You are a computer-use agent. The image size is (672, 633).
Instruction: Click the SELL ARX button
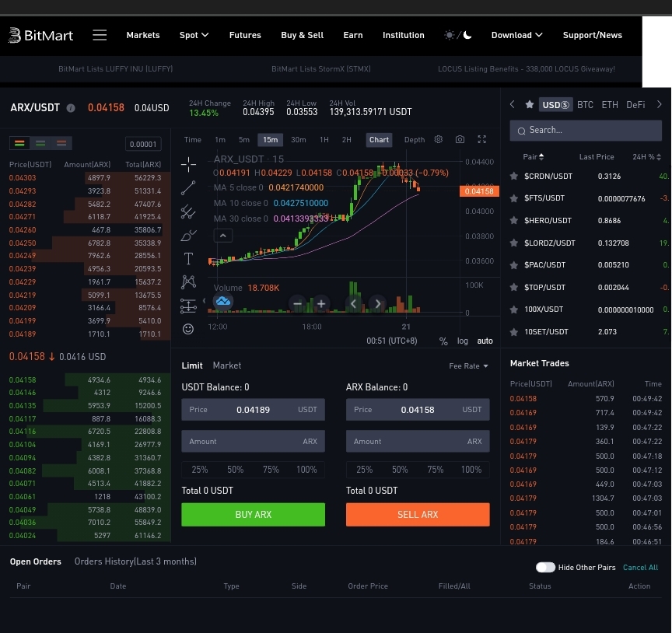pos(418,514)
